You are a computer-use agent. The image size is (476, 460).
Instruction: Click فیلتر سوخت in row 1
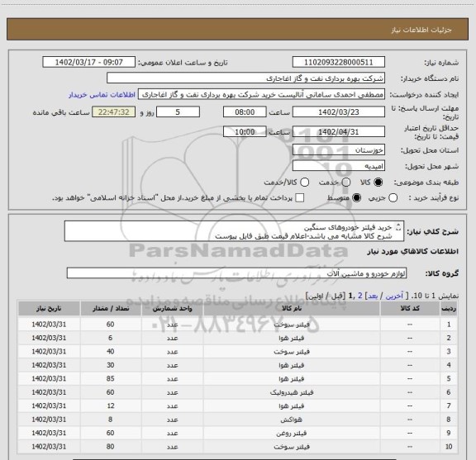coord(292,325)
